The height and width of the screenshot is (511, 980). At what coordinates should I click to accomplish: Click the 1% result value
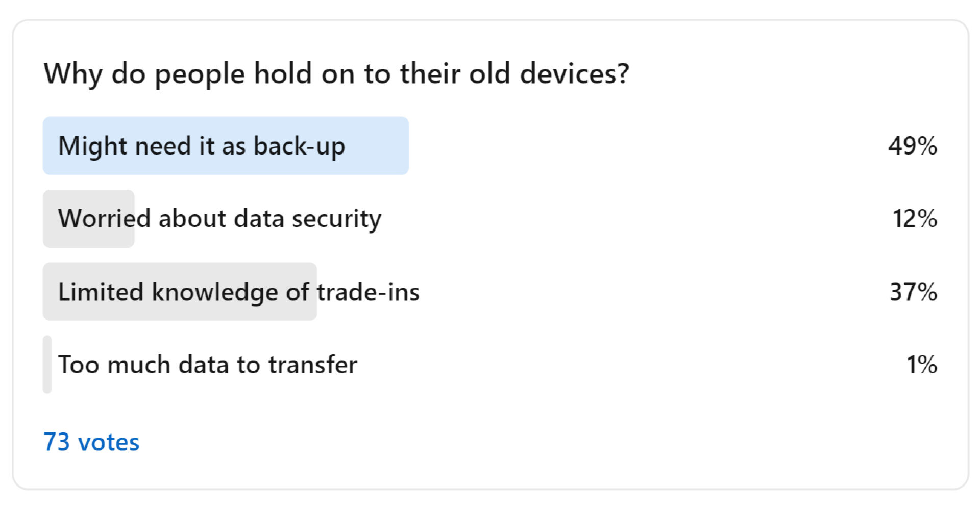(921, 365)
